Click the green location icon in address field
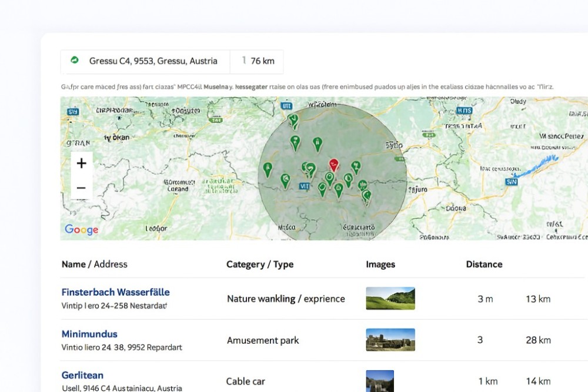588x392 pixels. tap(75, 61)
